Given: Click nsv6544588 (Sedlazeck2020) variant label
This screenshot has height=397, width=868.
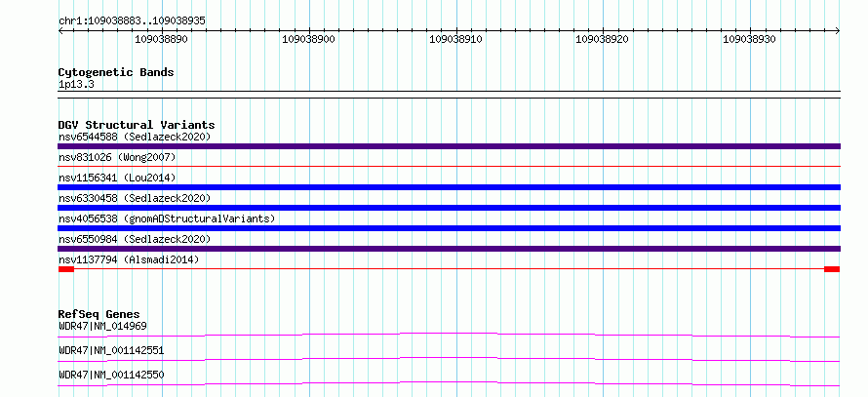Looking at the screenshot, I should [x=135, y=137].
